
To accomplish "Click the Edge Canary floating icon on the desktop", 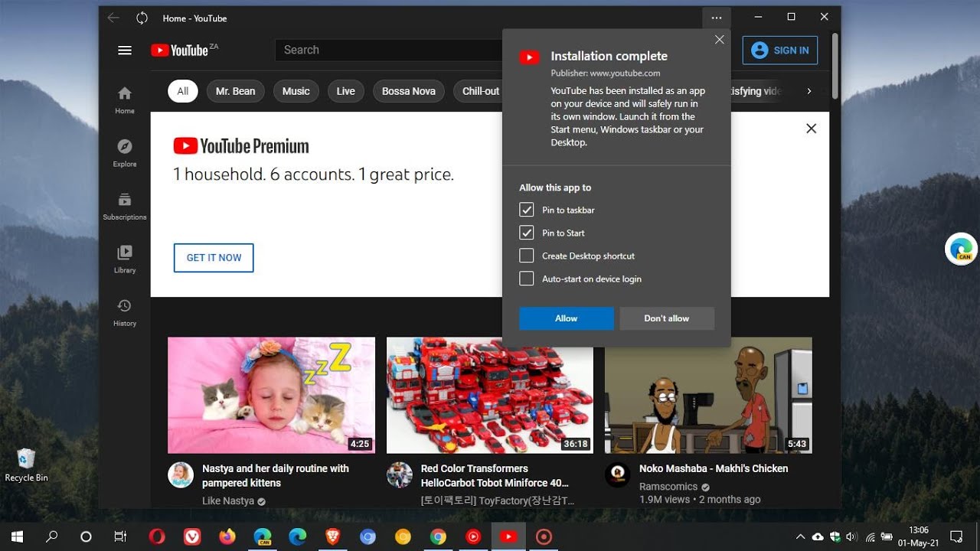I will 962,249.
